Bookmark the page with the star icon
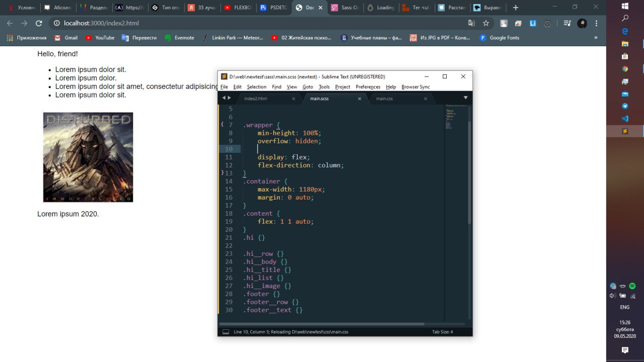Image resolution: width=644 pixels, height=362 pixels. tap(486, 23)
